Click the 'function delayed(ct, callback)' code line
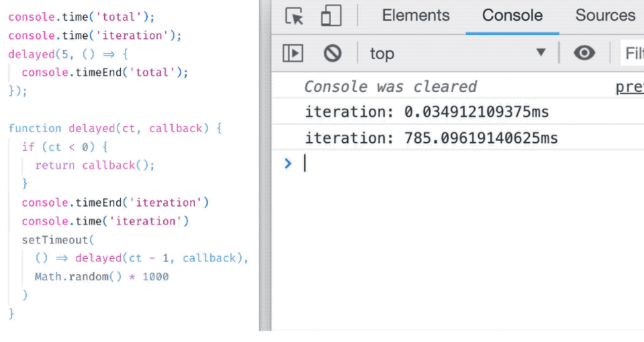644x342 pixels. coord(115,128)
